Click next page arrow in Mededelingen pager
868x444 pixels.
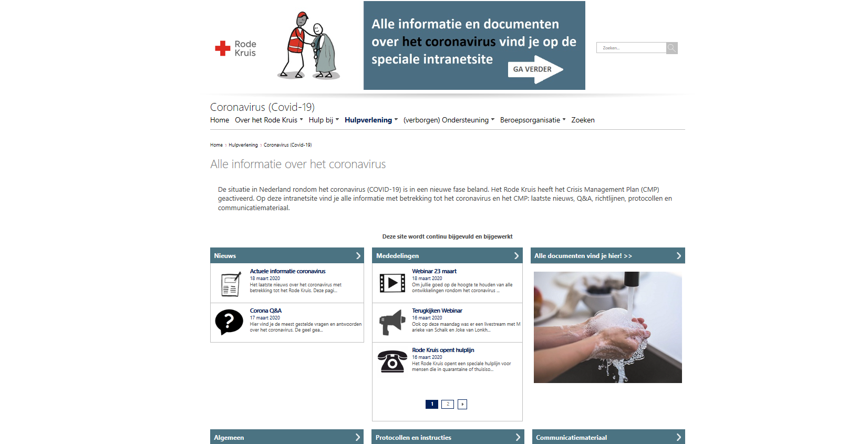[462, 404]
